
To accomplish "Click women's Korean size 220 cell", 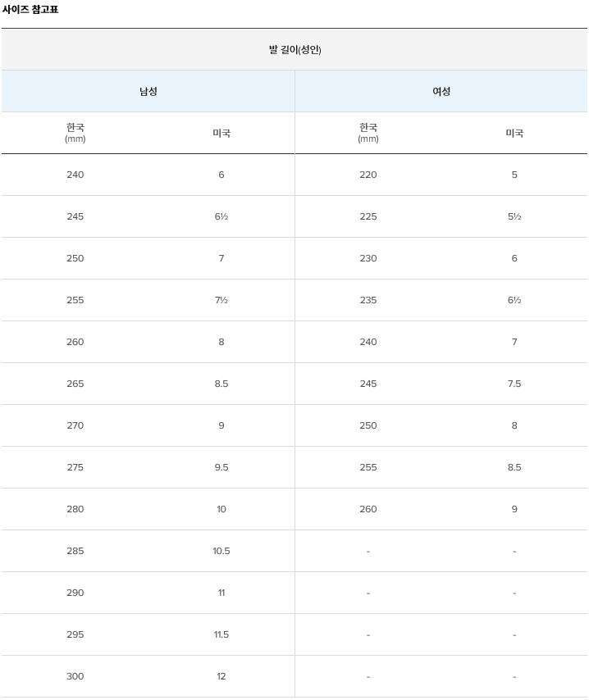I will (x=368, y=175).
